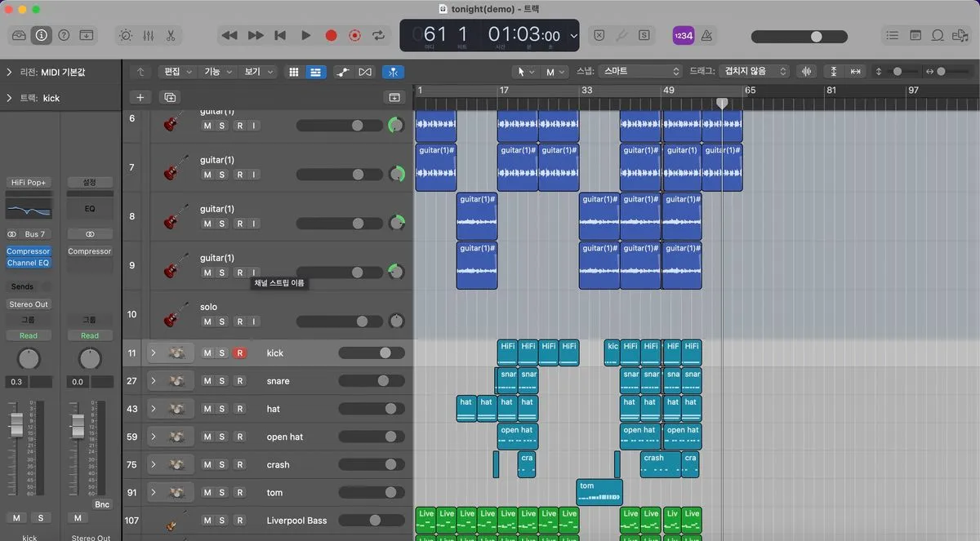Adjust the vertical zoom slider

pyautogui.click(x=898, y=72)
